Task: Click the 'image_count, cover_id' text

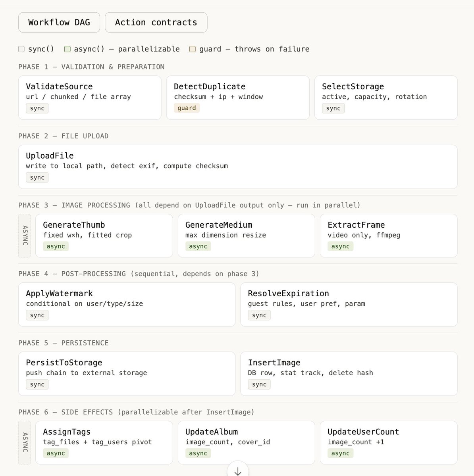Action: [x=228, y=442]
